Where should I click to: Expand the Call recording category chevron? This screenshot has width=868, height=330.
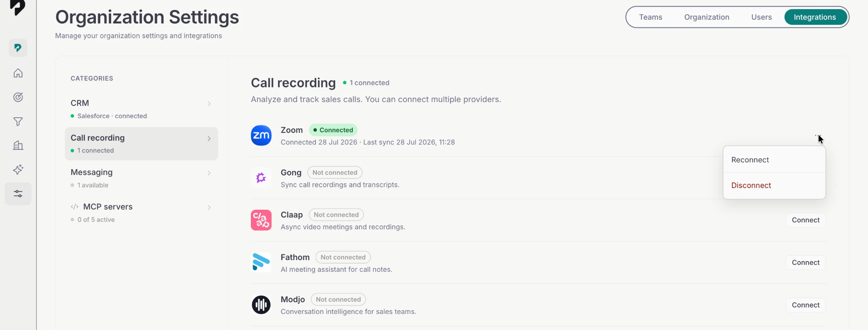(209, 139)
